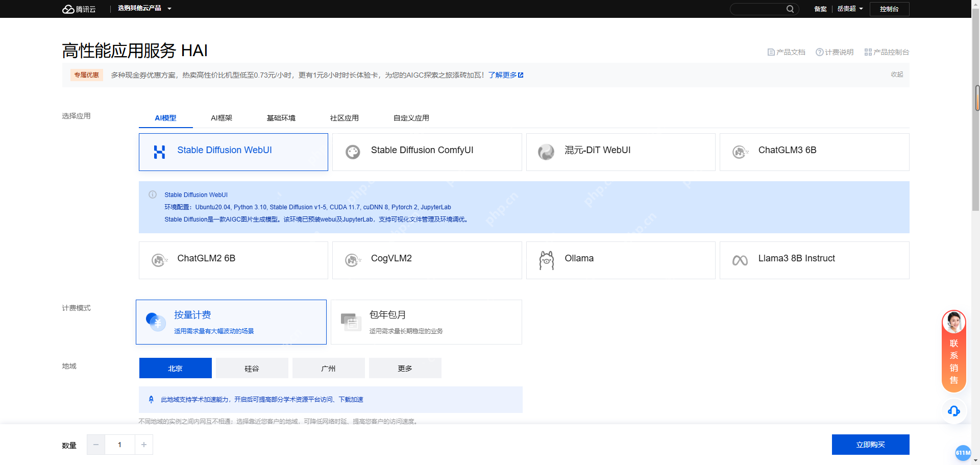The height and width of the screenshot is (465, 980).
Task: Select 按量计费 billing mode
Action: 231,322
